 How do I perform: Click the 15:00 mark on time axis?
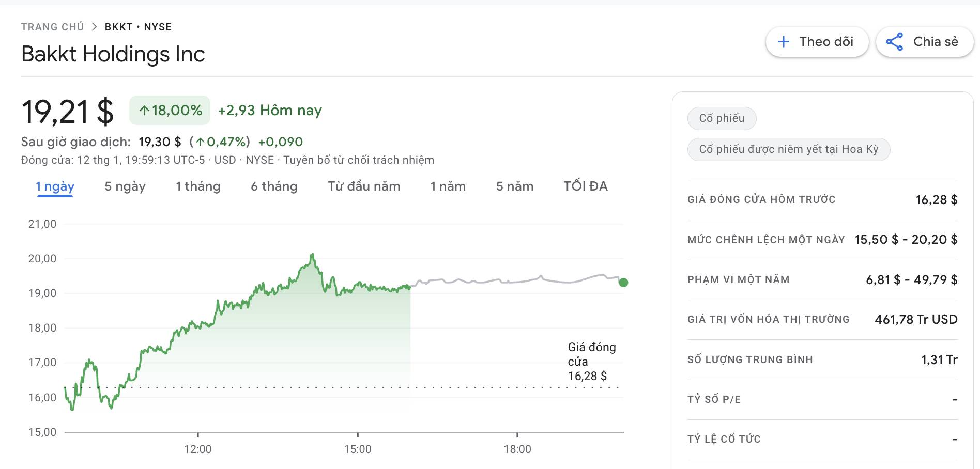click(x=357, y=449)
